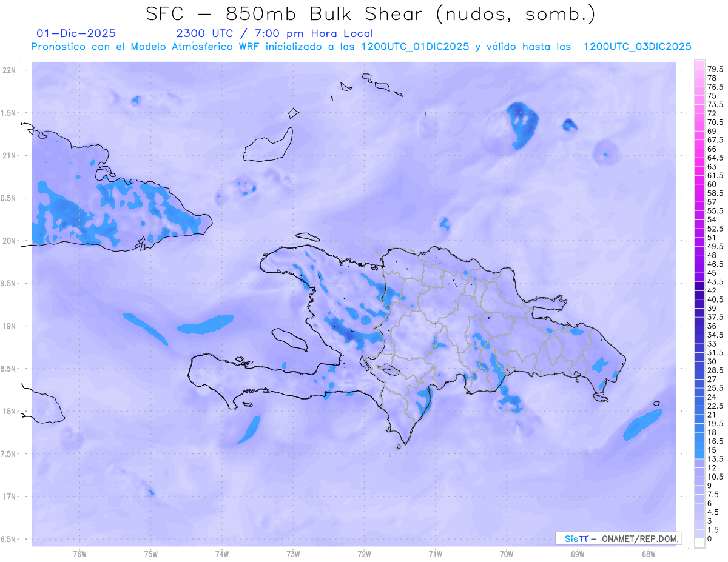The width and height of the screenshot is (728, 562).
Task: Select the legend color swatch between 78 and 79.5
Action: coord(699,75)
